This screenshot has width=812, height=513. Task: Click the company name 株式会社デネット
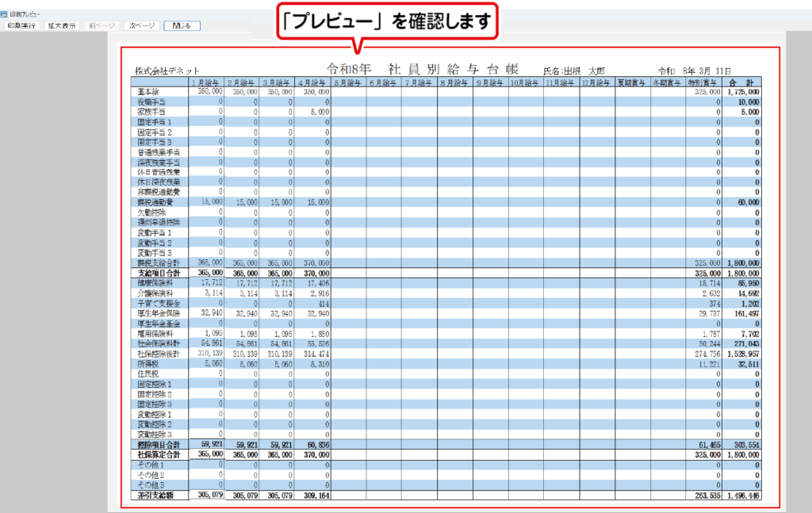pyautogui.click(x=162, y=71)
